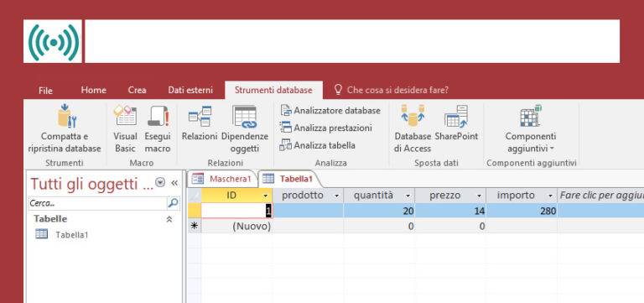Click quantità cell showing 20
The image size is (644, 303).
pyautogui.click(x=379, y=211)
